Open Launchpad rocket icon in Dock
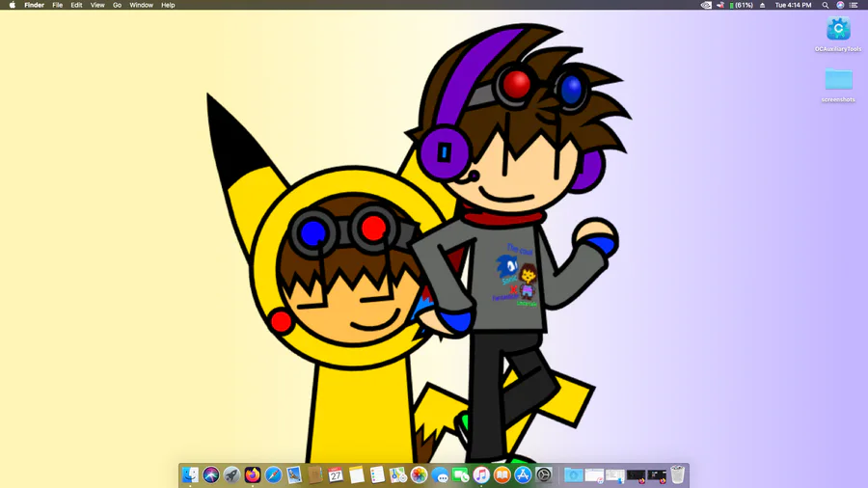Viewport: 868px width, 488px height. (x=231, y=474)
